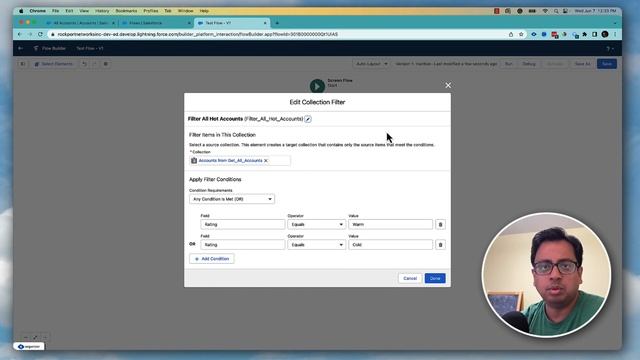Fit the canvas to view with expand icon
Image resolution: width=640 pixels, height=360 pixels.
pyautogui.click(x=35, y=337)
